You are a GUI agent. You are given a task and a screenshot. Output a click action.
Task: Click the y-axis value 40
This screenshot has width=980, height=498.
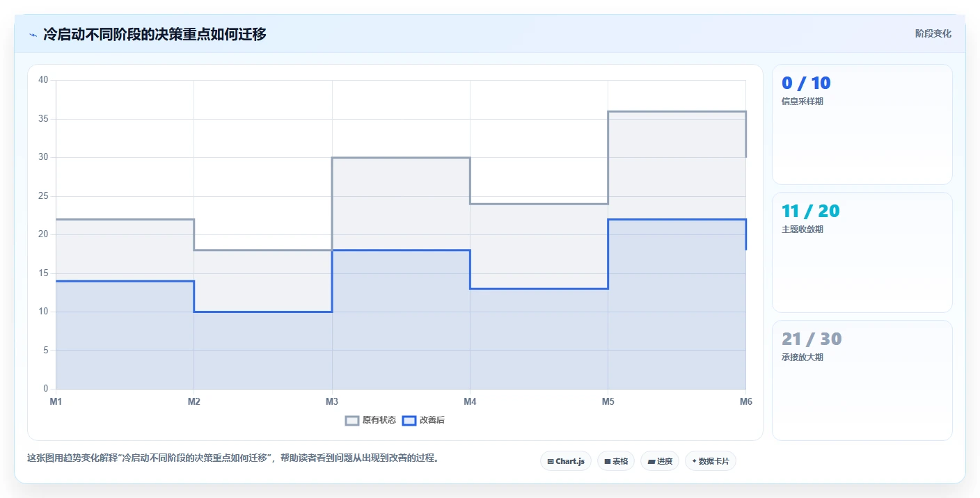[x=43, y=80]
